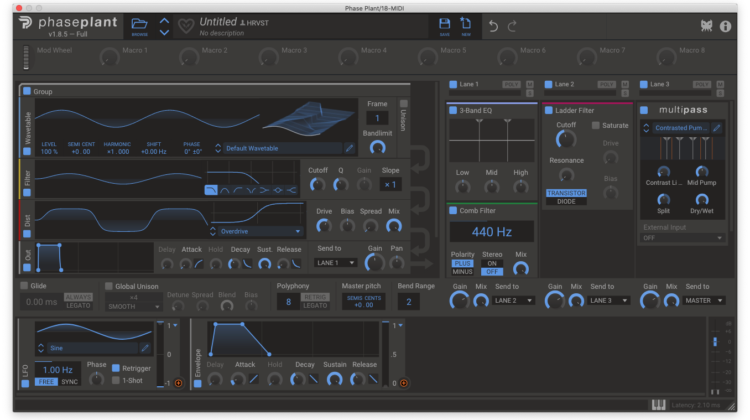Screen dimensions: 750x420
Task: Open LFO Sine shape selector
Action: [93, 348]
